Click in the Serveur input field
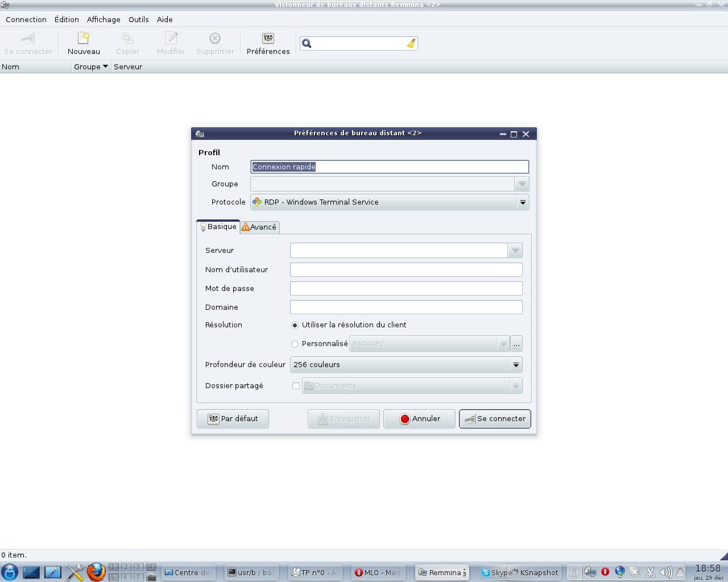728x582 pixels. [399, 251]
